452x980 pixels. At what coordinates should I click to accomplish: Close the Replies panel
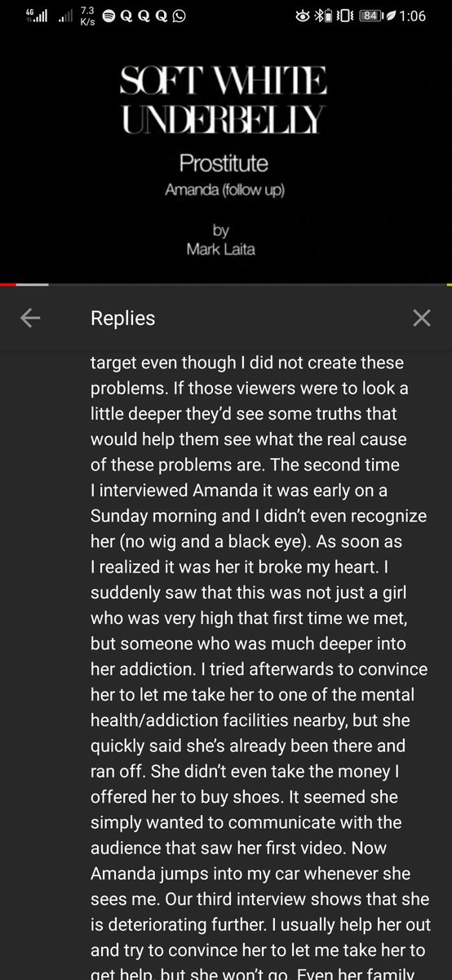(421, 318)
